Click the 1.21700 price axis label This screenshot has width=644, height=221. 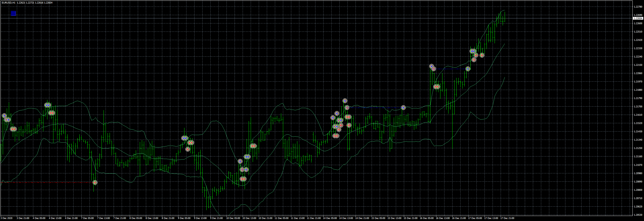(x=637, y=107)
